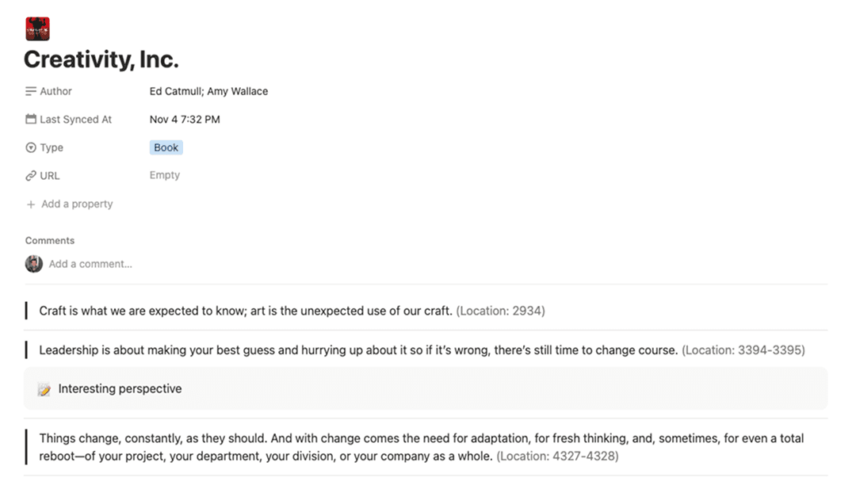Click the memo emoji in the callout
856x504 pixels.
point(44,389)
